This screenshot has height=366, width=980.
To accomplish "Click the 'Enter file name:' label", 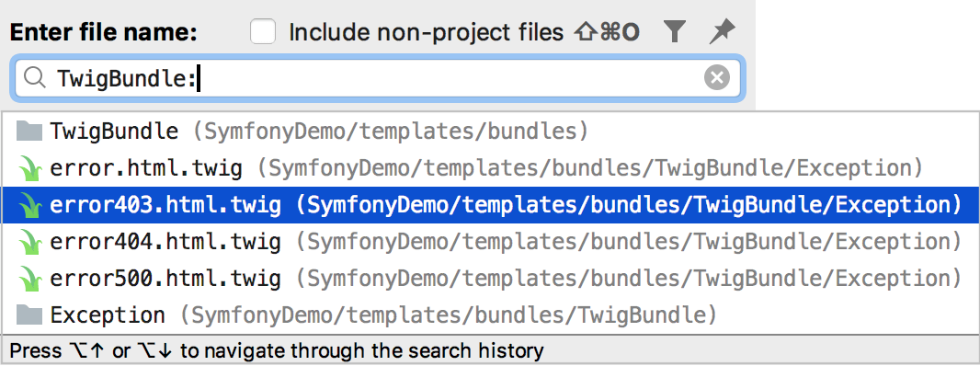I will (x=104, y=32).
